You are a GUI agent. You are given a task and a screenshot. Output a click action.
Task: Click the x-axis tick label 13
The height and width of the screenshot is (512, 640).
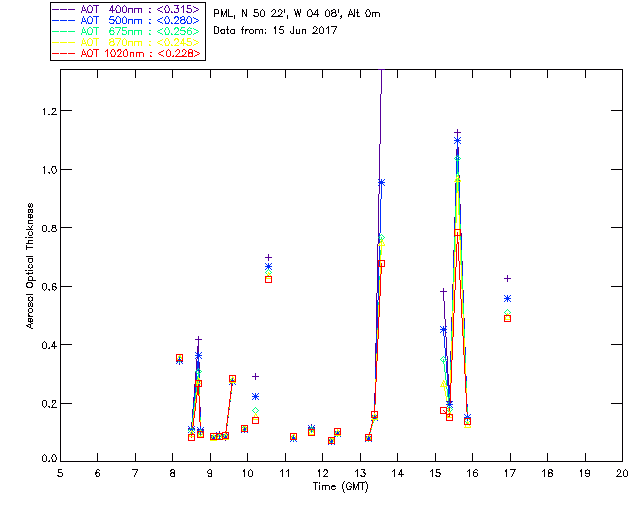click(360, 473)
